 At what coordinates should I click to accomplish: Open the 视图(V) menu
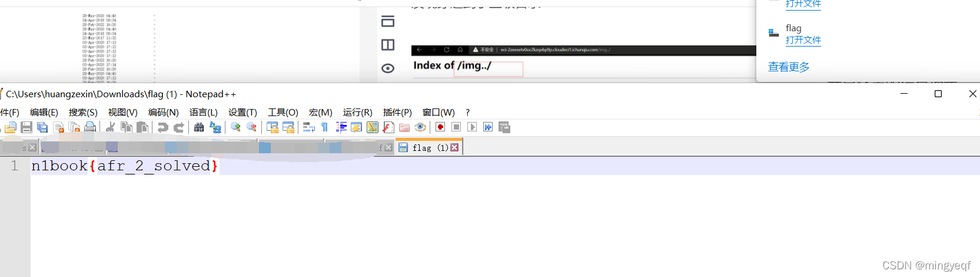122,112
